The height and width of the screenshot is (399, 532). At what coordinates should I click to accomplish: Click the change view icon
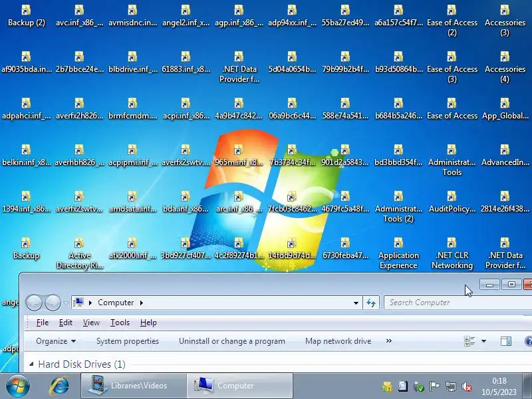(x=469, y=341)
